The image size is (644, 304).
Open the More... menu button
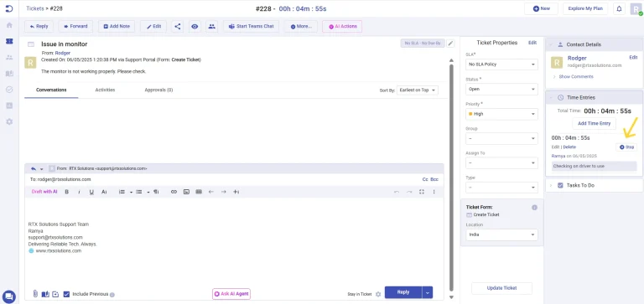tap(301, 26)
